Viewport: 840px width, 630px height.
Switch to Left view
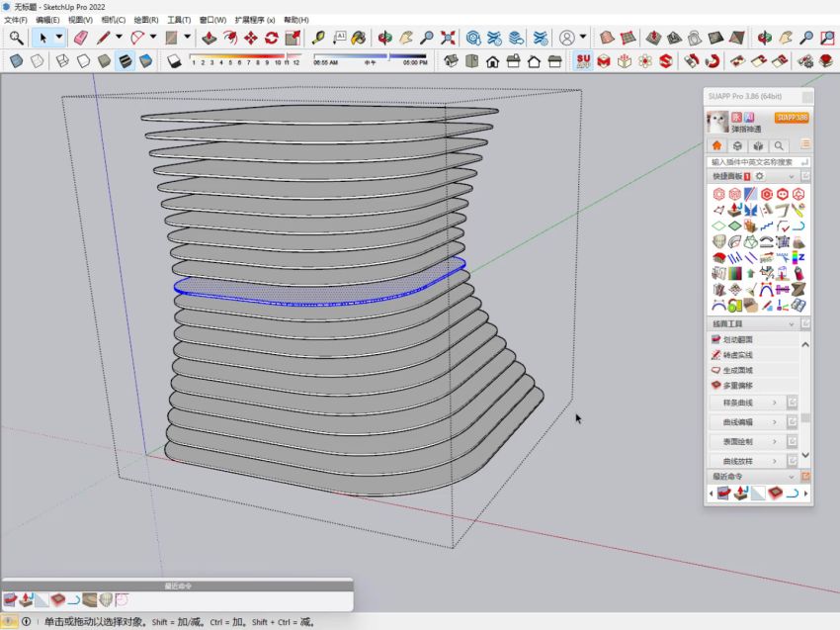[555, 61]
